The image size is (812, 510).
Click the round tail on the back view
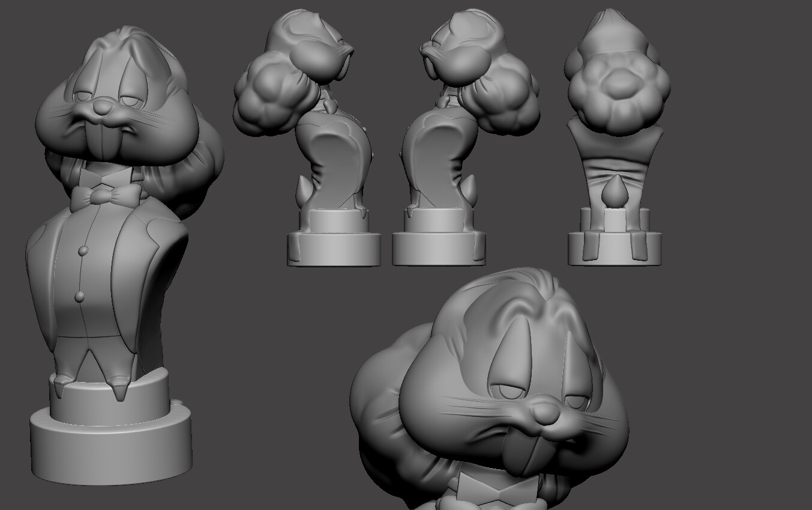[x=614, y=191]
